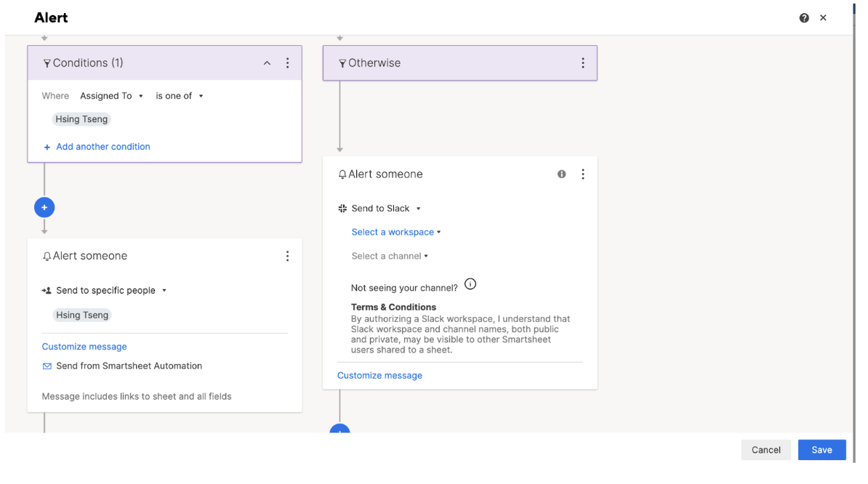Click the Alert dialog title
Viewport: 868px width, 484px height.
pyautogui.click(x=51, y=17)
